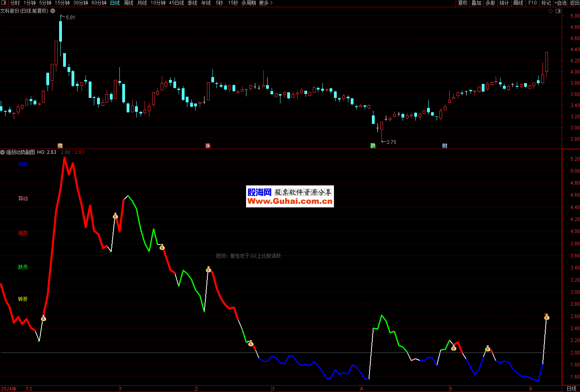This screenshot has width=580, height=392.
Task: Click the 2024年 date label on the time axis
Action: tap(9, 389)
